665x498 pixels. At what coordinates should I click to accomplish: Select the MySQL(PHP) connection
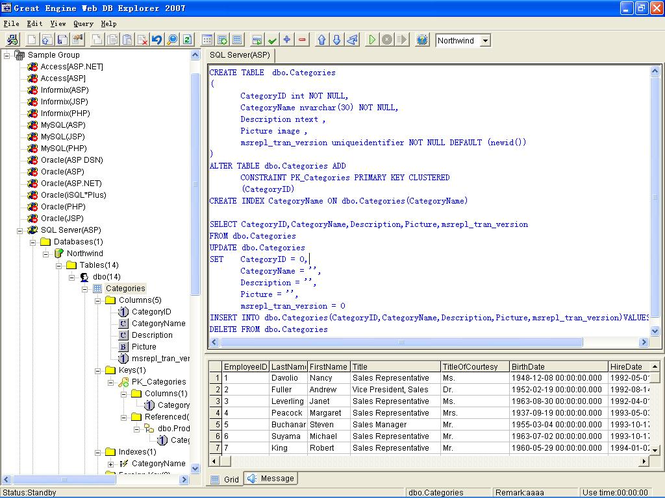(x=64, y=148)
